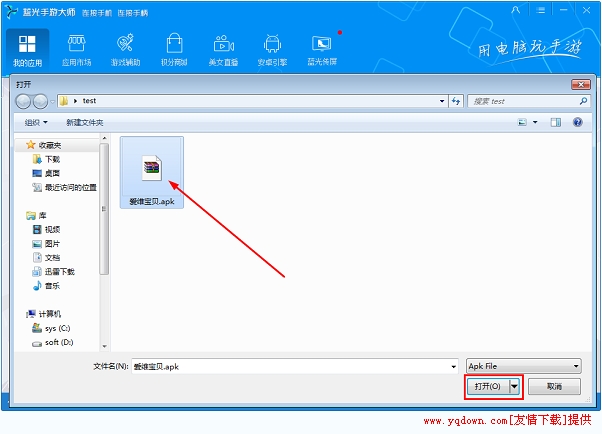Open the Apk File type dropdown
Screen dimensions: 602x434
coord(523,366)
